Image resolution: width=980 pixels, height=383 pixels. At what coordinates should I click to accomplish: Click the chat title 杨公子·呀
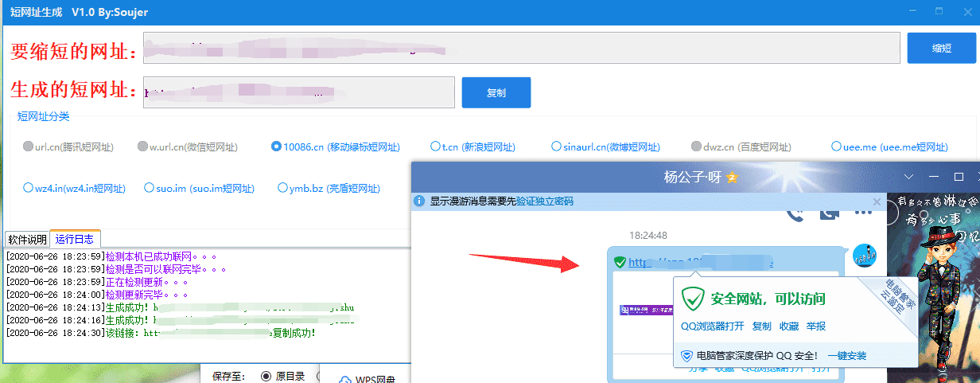tap(693, 177)
